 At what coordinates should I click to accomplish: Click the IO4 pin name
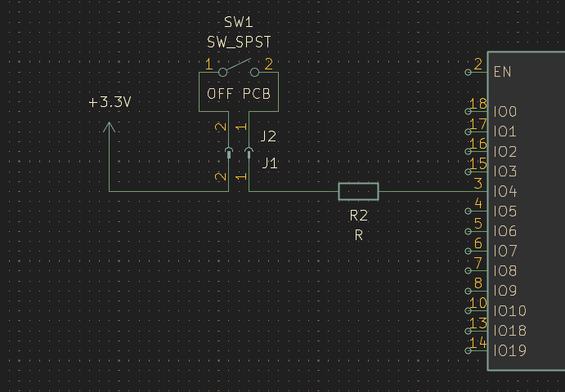point(505,191)
